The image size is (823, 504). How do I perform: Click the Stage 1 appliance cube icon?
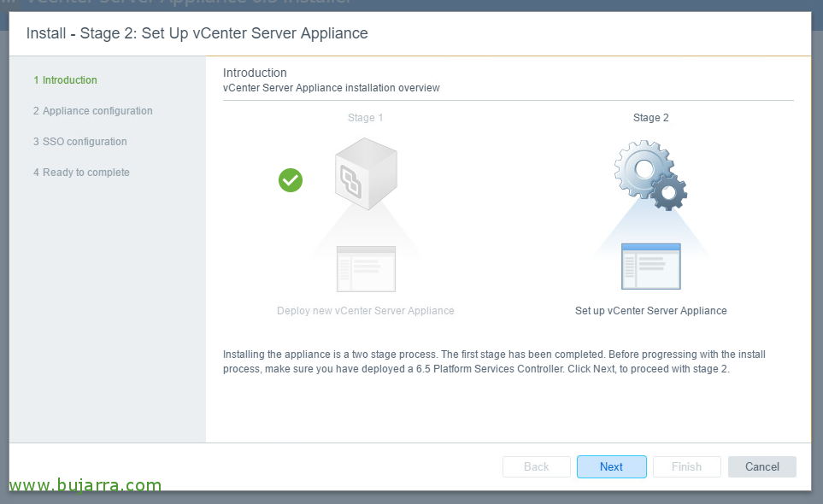[366, 173]
